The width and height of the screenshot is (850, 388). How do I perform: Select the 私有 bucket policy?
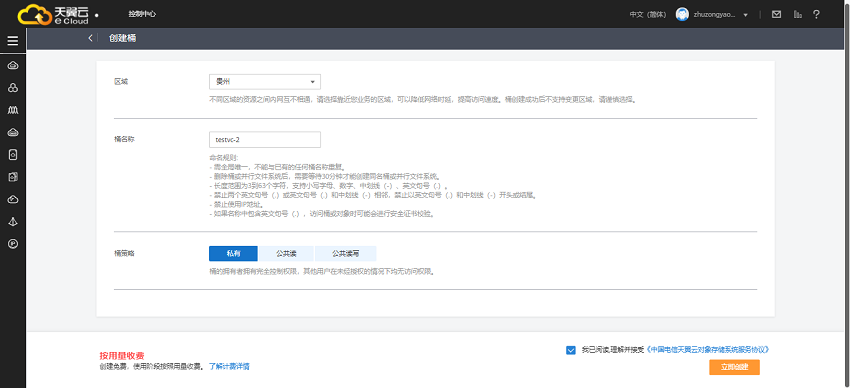point(234,254)
